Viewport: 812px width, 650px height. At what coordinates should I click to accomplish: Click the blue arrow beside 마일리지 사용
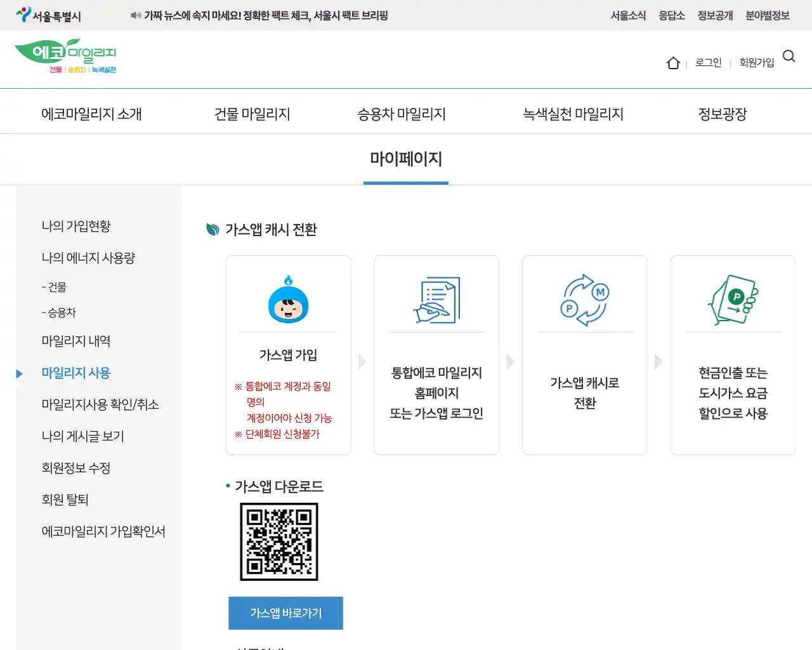19,373
